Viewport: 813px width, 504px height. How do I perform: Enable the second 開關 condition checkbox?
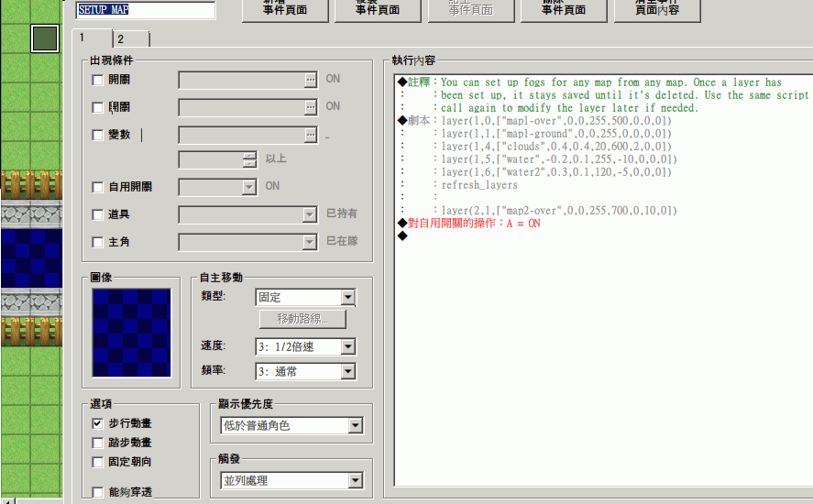[x=97, y=107]
